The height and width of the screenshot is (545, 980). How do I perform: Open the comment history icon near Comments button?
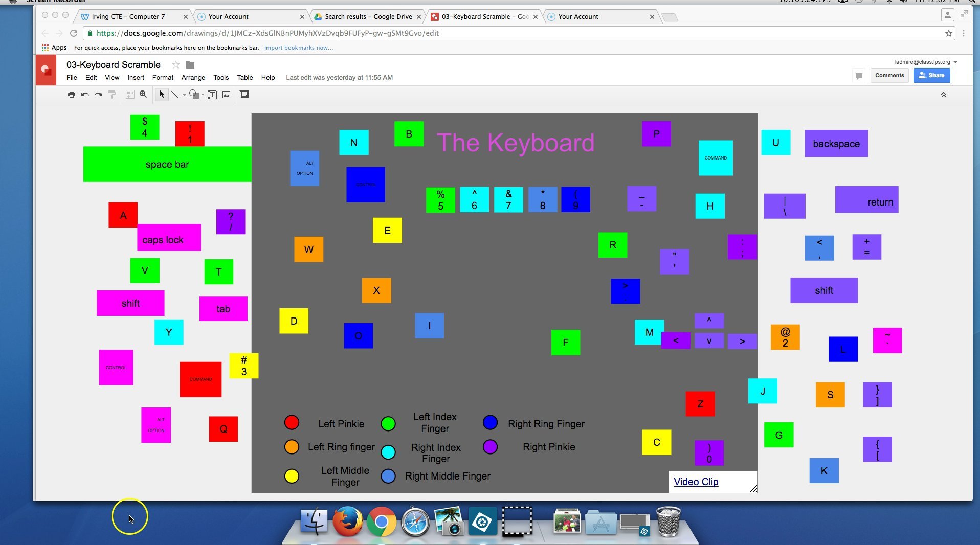(859, 75)
